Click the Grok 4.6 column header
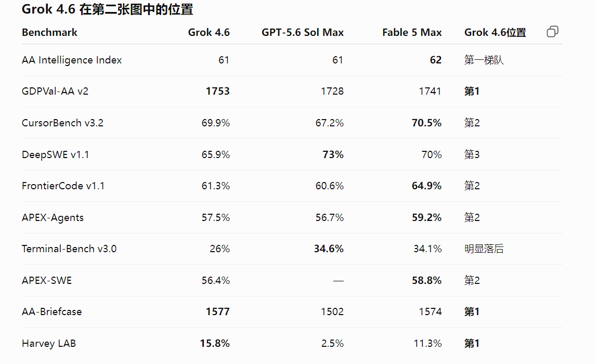The height and width of the screenshot is (364, 596). tap(209, 33)
